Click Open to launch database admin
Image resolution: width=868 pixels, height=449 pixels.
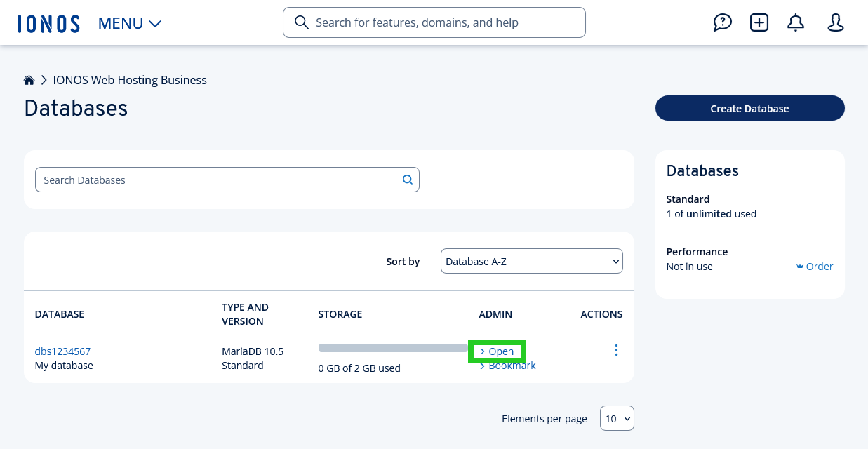497,351
